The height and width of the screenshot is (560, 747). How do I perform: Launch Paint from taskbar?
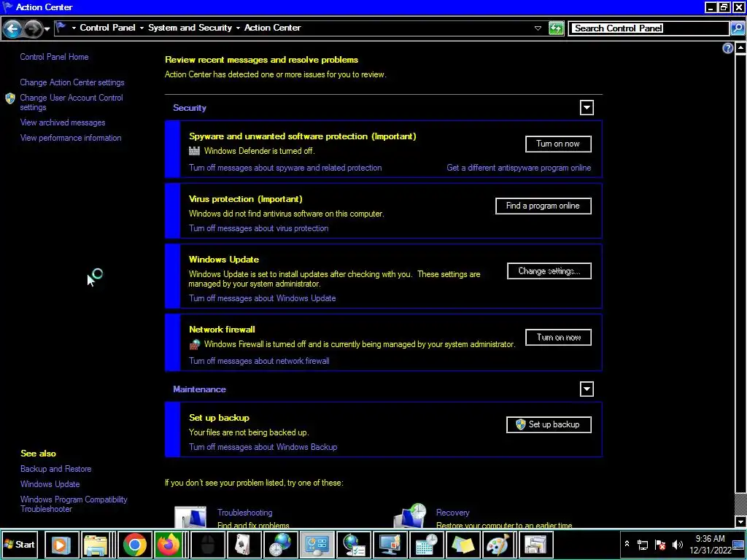pyautogui.click(x=498, y=545)
